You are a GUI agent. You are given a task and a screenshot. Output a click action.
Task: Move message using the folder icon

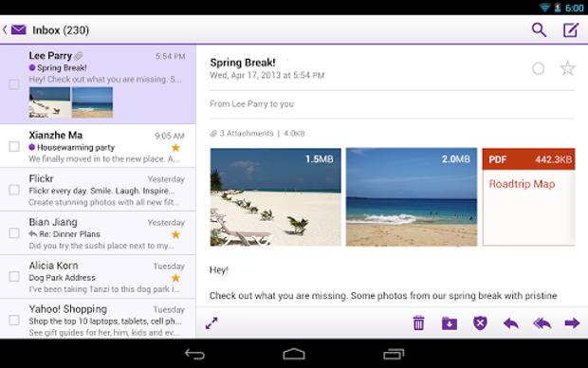pyautogui.click(x=450, y=323)
